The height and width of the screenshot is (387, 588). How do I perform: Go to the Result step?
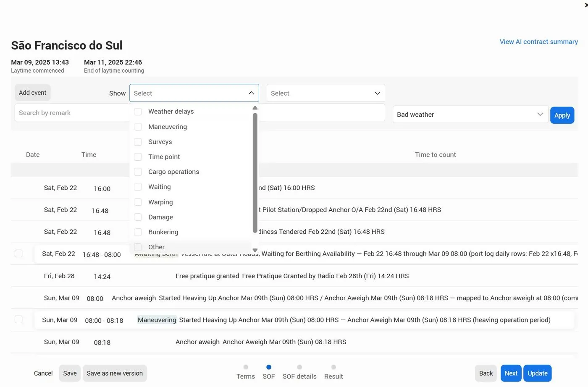pyautogui.click(x=333, y=372)
